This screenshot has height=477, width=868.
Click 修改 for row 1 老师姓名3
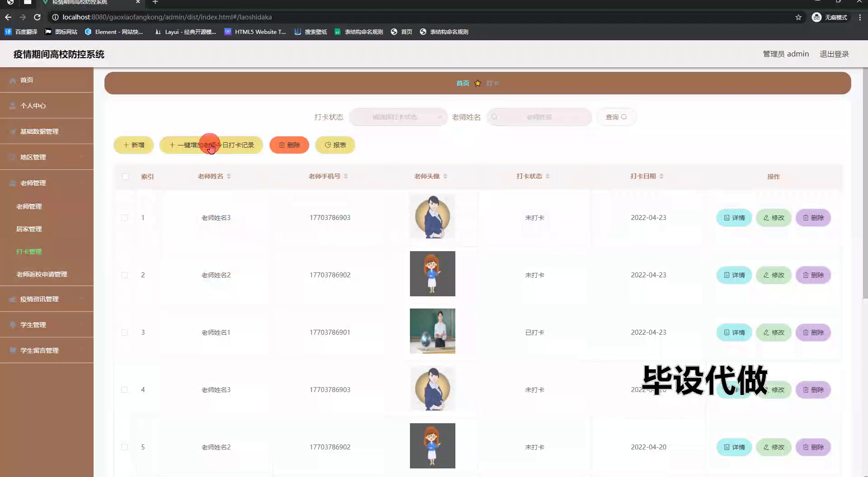coord(774,218)
